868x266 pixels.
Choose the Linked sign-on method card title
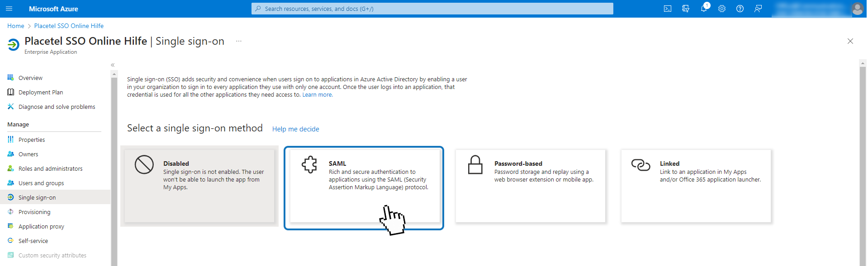(x=669, y=163)
